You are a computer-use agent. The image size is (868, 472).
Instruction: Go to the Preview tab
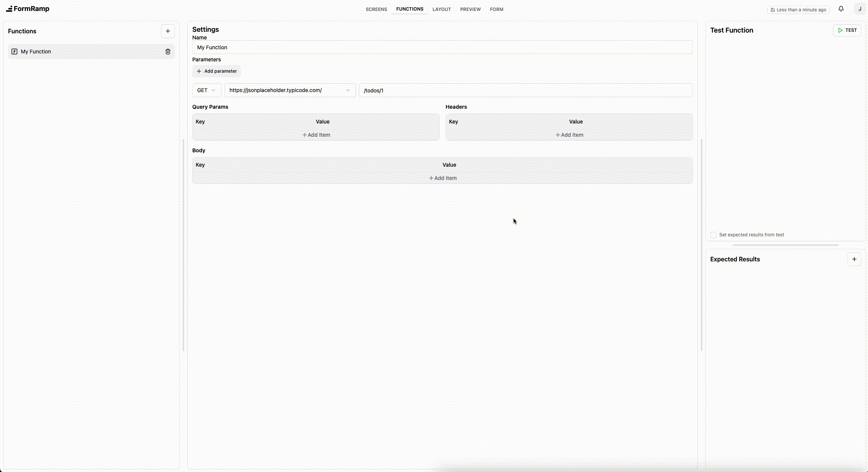pyautogui.click(x=470, y=9)
